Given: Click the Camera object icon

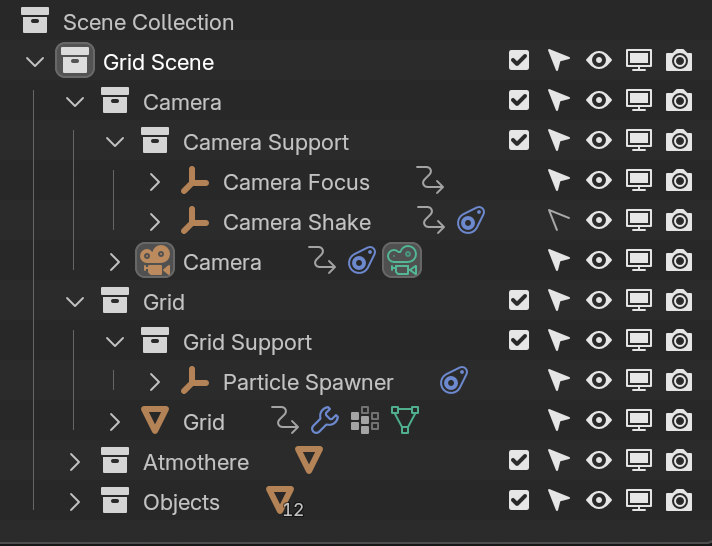Looking at the screenshot, I should 155,262.
